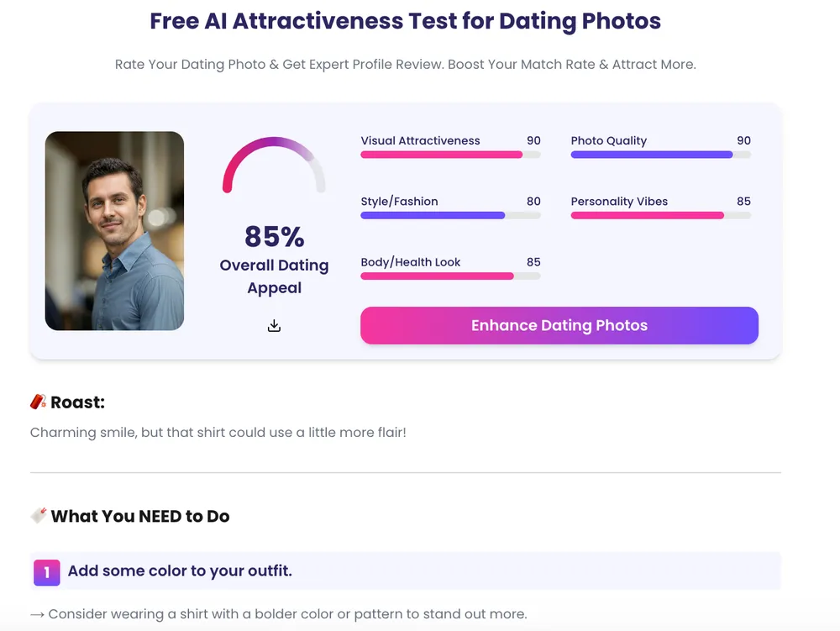840x631 pixels.
Task: Click the Enhance Dating Photos button
Action: 559,326
